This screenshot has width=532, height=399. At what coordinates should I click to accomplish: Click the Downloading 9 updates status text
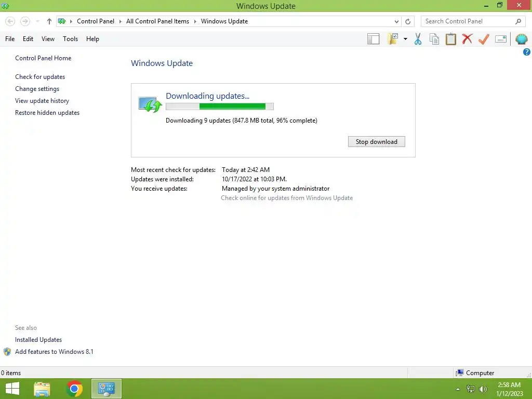click(241, 121)
